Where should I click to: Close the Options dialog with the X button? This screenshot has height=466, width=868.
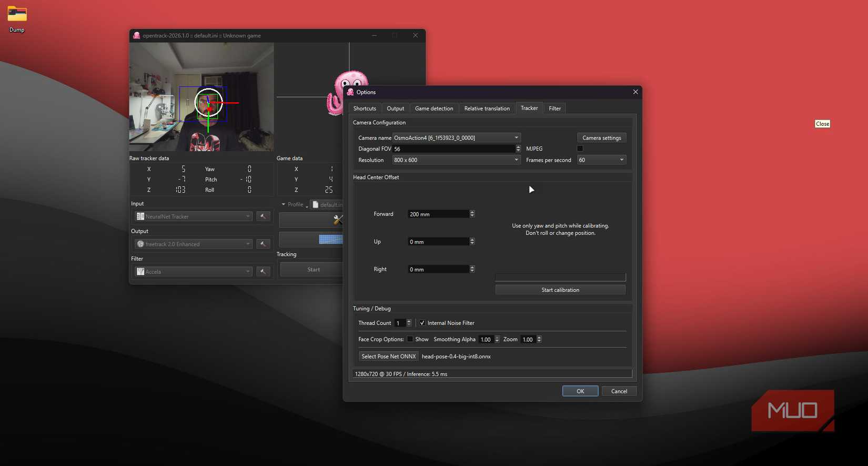635,92
